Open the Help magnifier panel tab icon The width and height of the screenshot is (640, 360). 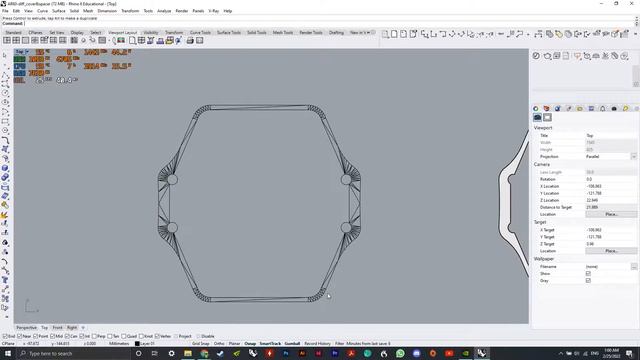[625, 108]
